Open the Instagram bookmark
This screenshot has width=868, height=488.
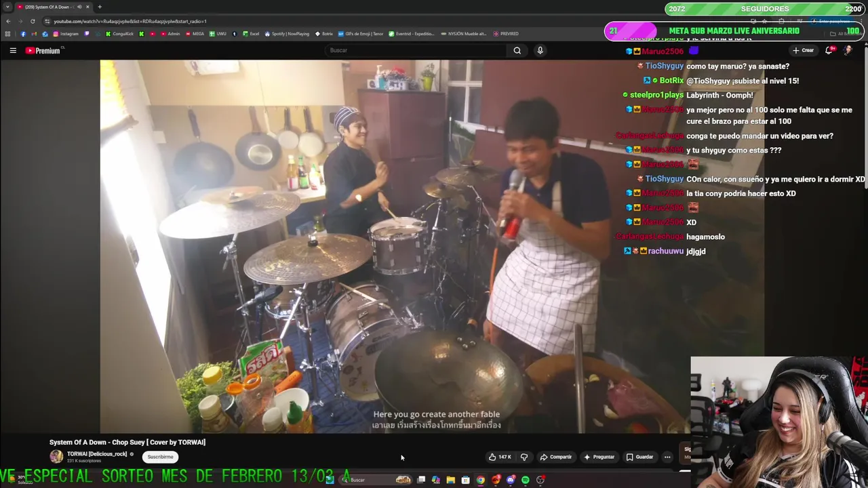tap(66, 34)
